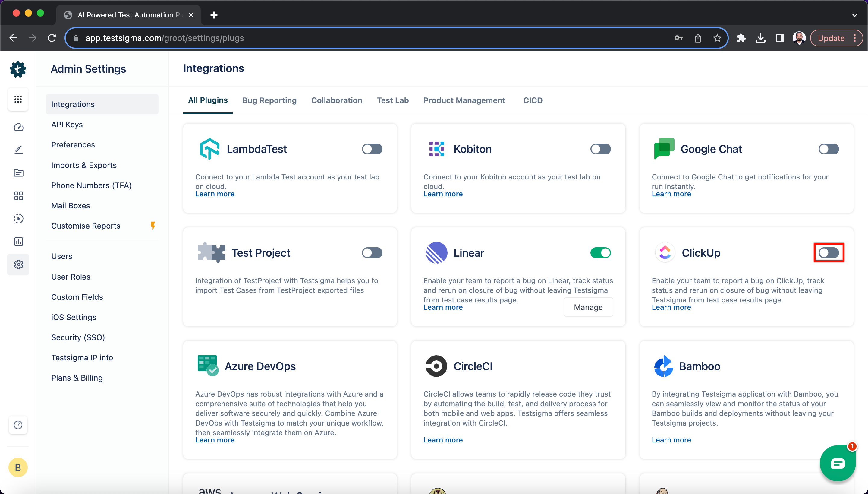This screenshot has width=868, height=494.
Task: Open User Roles settings
Action: coord(102,277)
